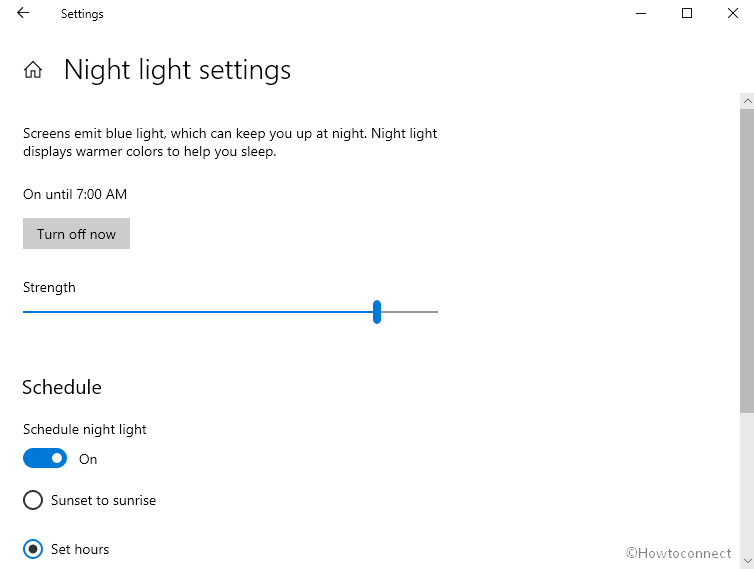The width and height of the screenshot is (754, 569).
Task: Minimize the Settings window
Action: click(640, 14)
